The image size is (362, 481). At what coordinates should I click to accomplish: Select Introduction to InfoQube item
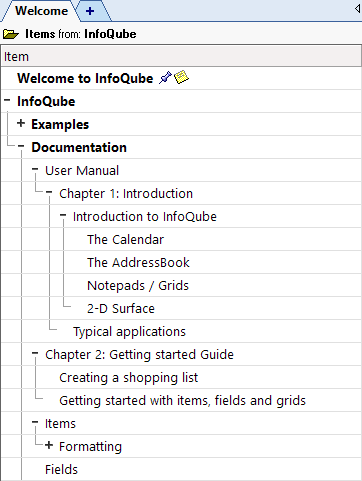(x=145, y=216)
